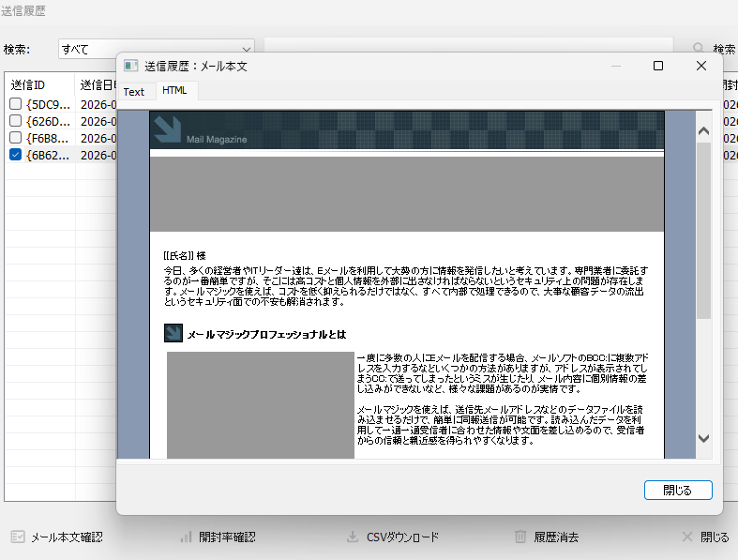738x560 pixels.
Task: Close the 送信履歴:メール本文 dialog with X
Action: [x=701, y=66]
